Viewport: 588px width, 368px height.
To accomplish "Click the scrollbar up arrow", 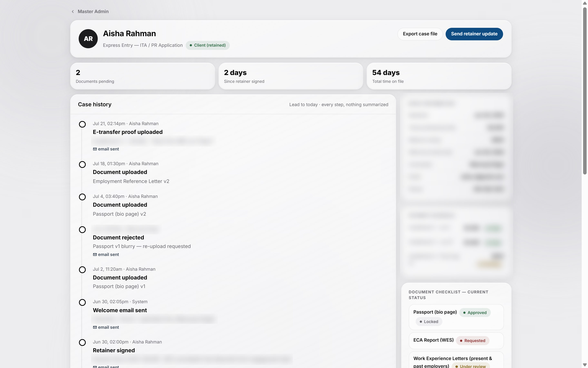I will tap(585, 3).
